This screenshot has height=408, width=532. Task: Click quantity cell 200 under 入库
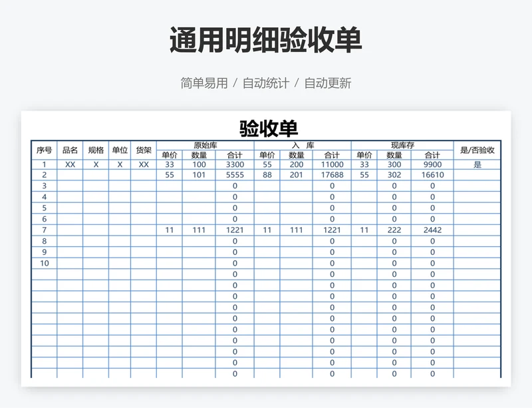pos(296,165)
